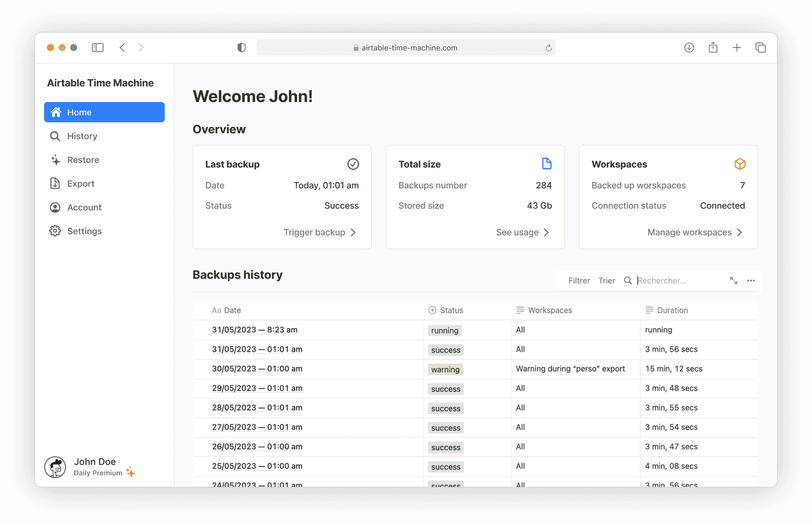812x524 pixels.
Task: Click the Restore wand icon in sidebar
Action: click(55, 159)
